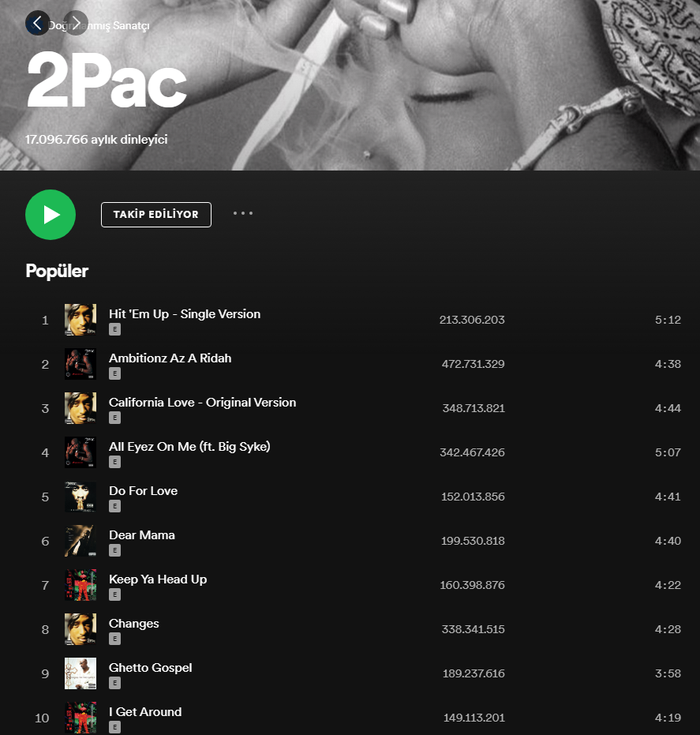Click the forward navigation arrow

pos(76,22)
